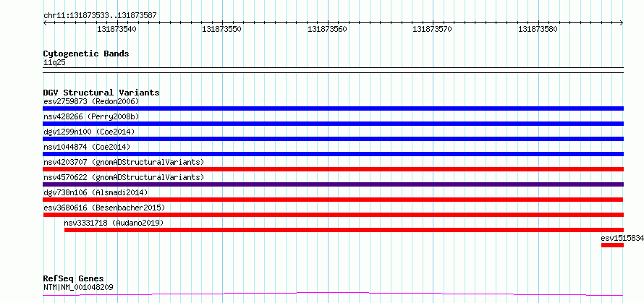Open variant esv3680616 (Besenbacher2015) label
The height and width of the screenshot is (303, 644).
[104, 208]
